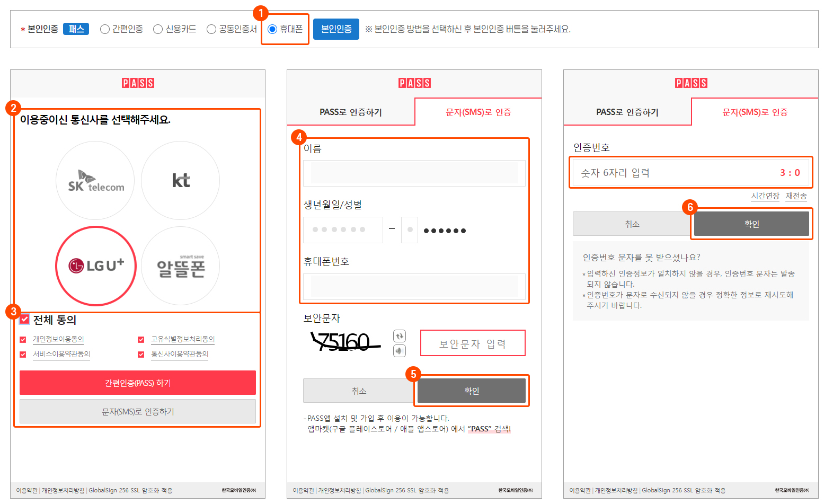Click 이용약관 in left panel footer
Viewport: 824px width, 504px height.
(27, 491)
